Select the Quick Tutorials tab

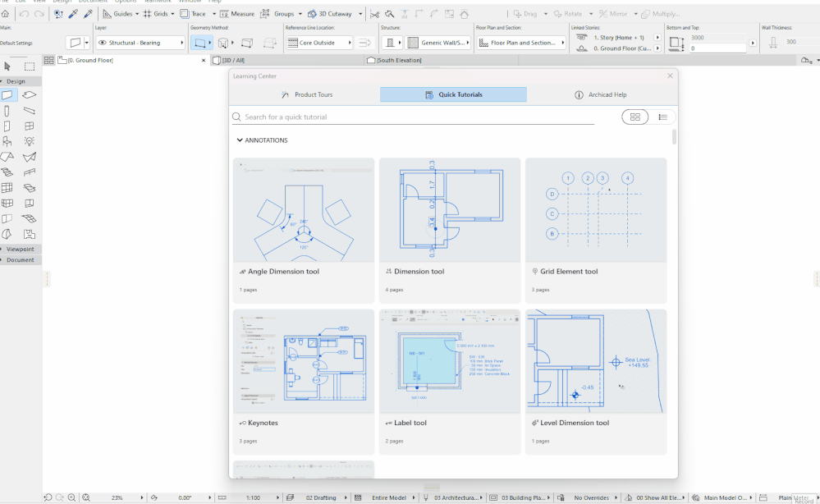(x=453, y=94)
